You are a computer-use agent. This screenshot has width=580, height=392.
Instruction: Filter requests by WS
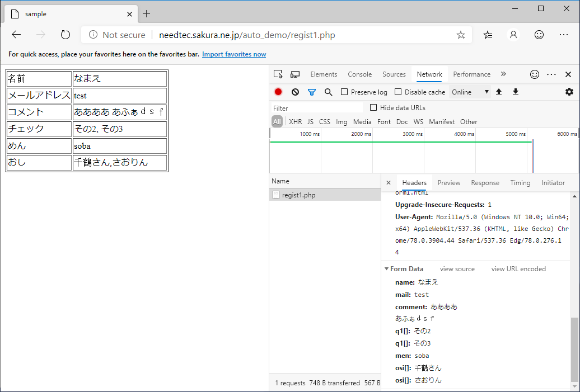pos(418,121)
